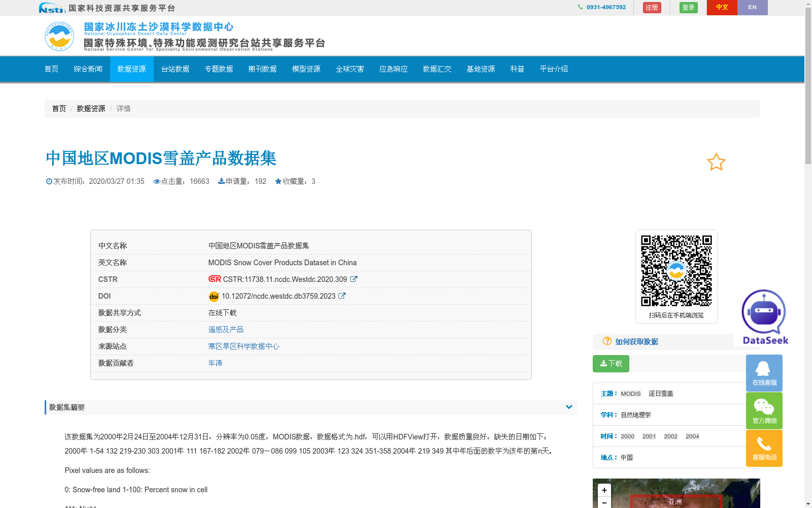Open the 基地资源 navigation item

(x=481, y=69)
